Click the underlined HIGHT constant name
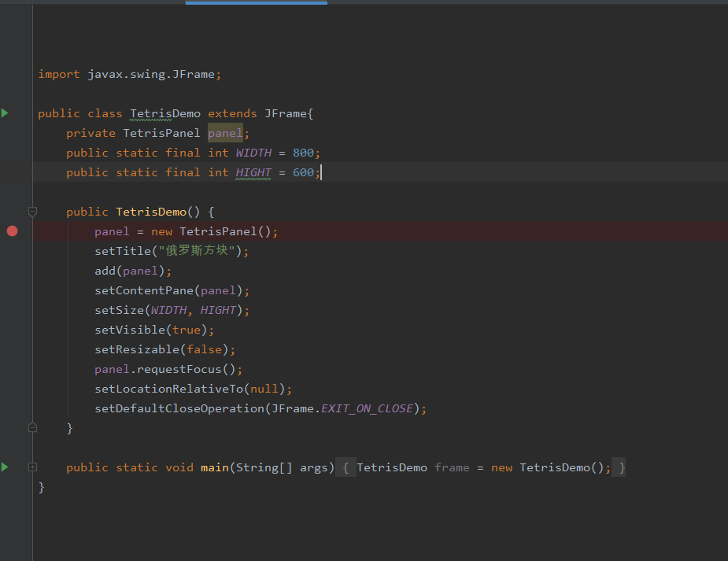 pos(253,172)
